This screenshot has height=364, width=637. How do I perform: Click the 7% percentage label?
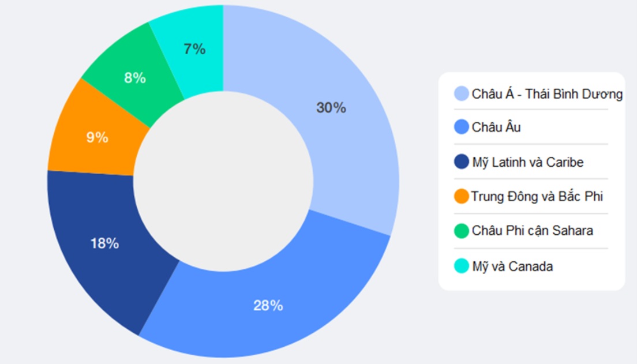click(x=194, y=50)
